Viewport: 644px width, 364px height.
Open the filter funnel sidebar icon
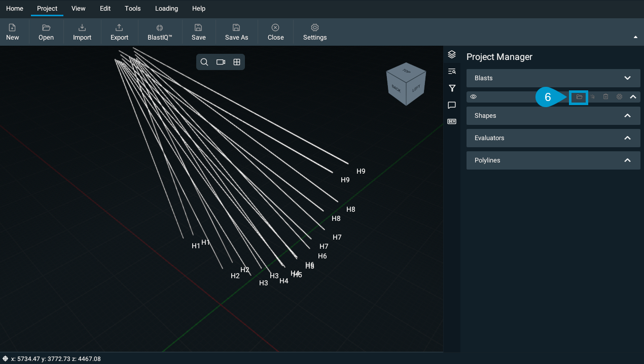point(452,88)
